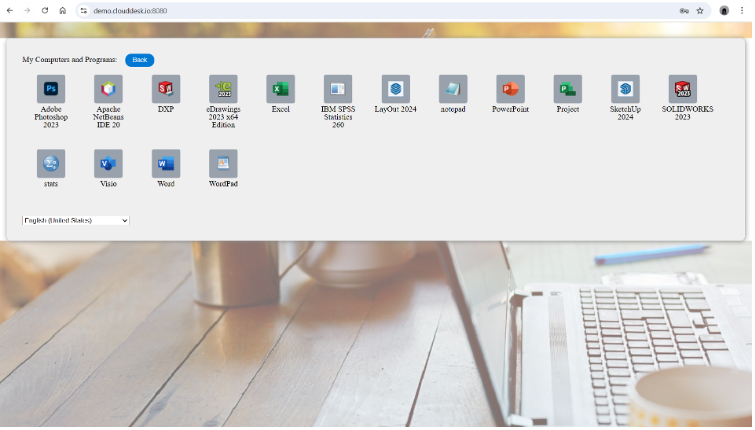Expand the English (United States) language dropdown
The width and height of the screenshot is (755, 430).
point(76,220)
